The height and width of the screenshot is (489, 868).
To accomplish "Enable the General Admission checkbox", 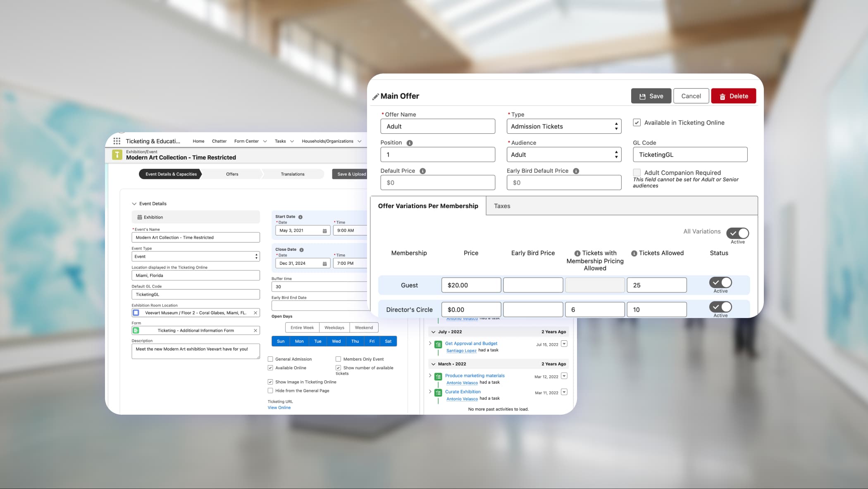I will tap(270, 359).
